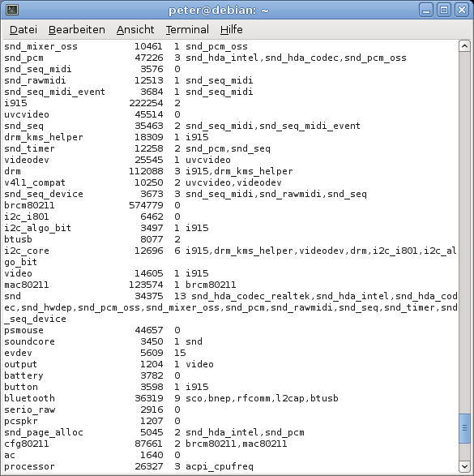Click the use count 15 in evdev row

click(x=180, y=353)
